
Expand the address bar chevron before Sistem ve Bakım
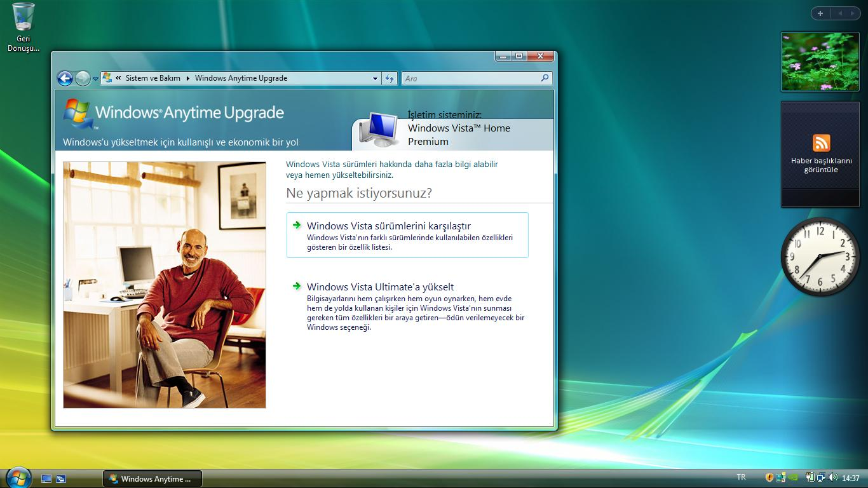[118, 78]
